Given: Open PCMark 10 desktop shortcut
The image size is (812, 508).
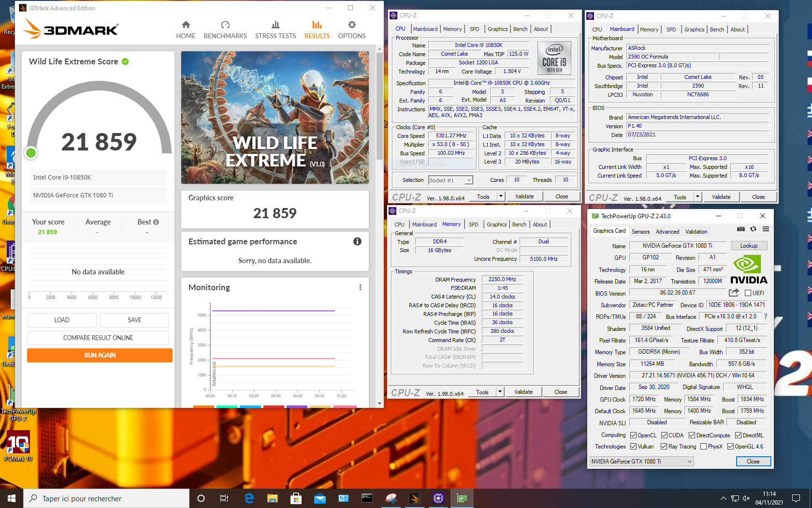Looking at the screenshot, I should pos(18,446).
